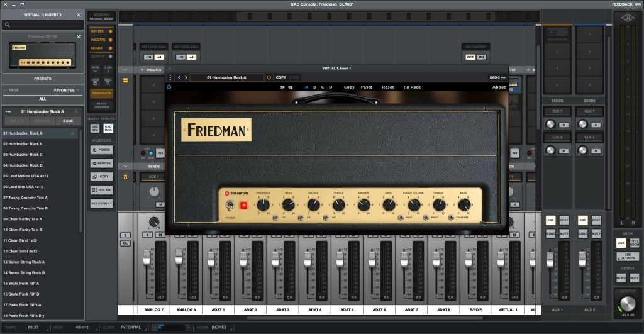The height and width of the screenshot is (334, 644).
Task: Click the yellow Inserts view icon on the strip
Action: tap(125, 81)
